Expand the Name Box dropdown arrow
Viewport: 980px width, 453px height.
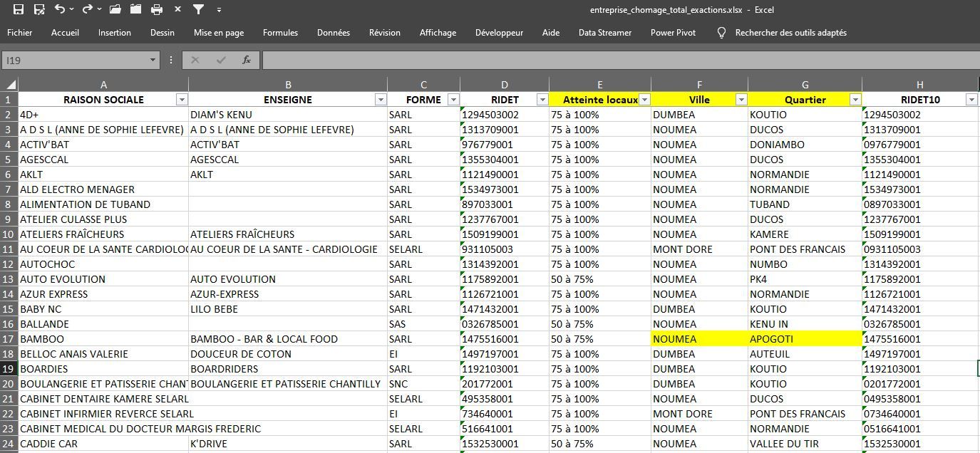click(x=153, y=61)
